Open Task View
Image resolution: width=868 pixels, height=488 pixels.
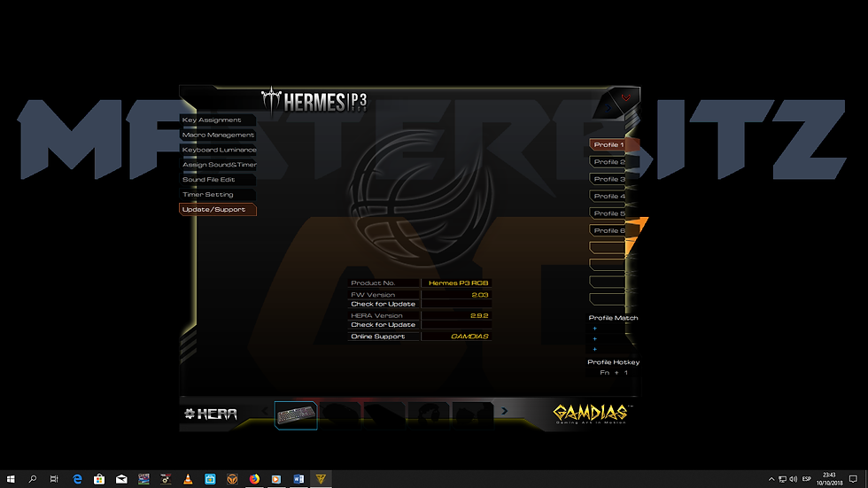(54, 479)
